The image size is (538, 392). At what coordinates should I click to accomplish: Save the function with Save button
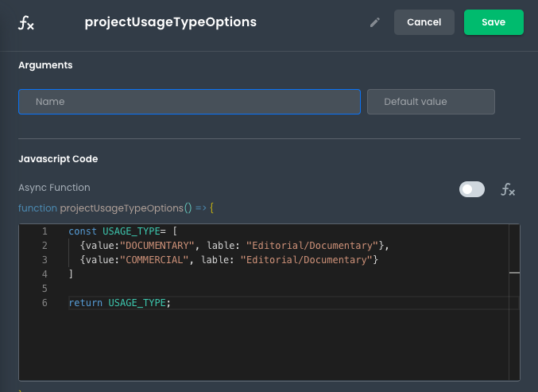click(493, 22)
